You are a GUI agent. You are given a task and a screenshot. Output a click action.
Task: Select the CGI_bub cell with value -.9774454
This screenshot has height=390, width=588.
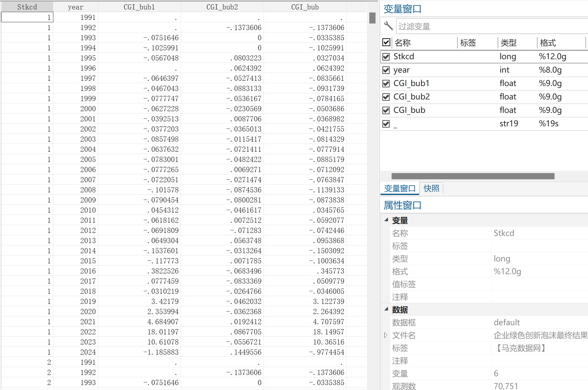[305, 352]
